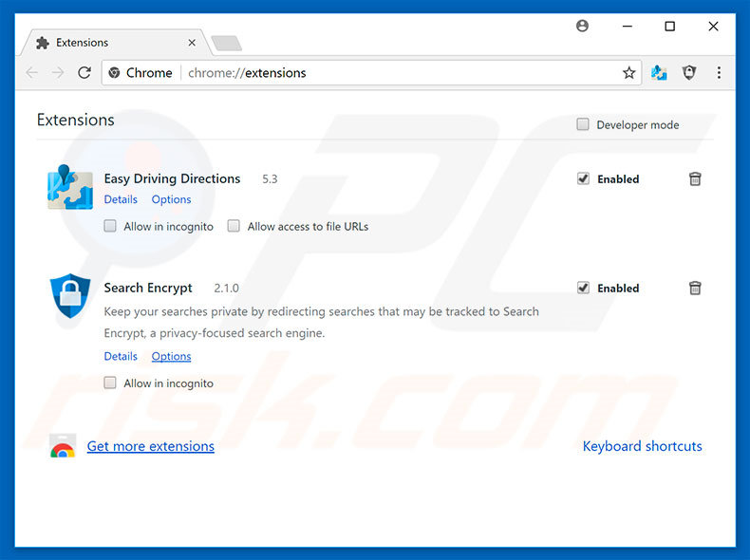Click the Easy Driving Directions extension name
Viewport: 750px width, 560px height.
coord(172,178)
